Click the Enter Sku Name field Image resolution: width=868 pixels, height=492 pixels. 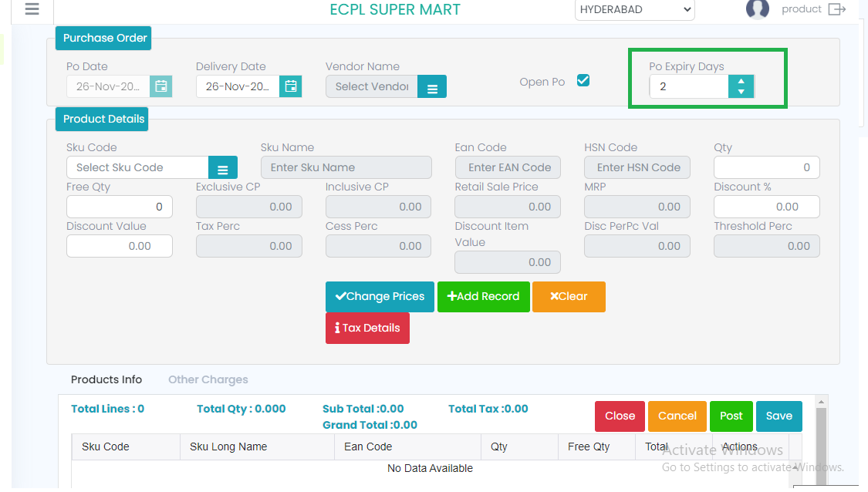346,167
